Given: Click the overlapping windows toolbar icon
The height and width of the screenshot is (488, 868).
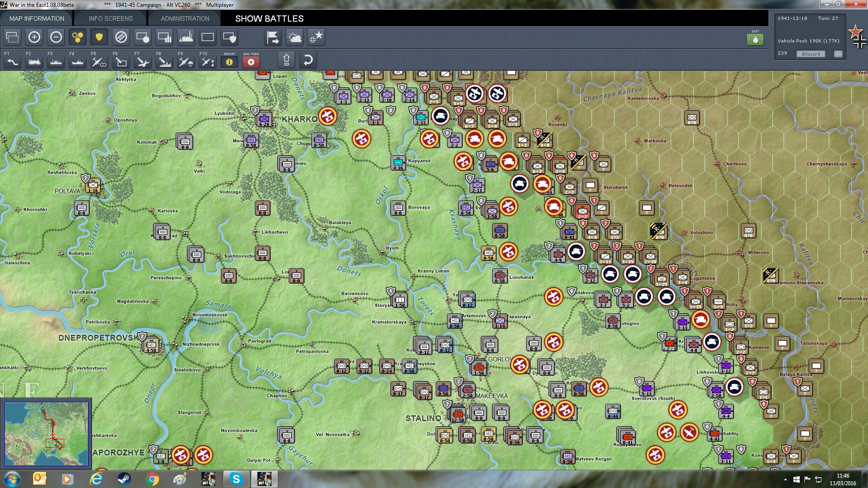Looking at the screenshot, I should (13, 37).
